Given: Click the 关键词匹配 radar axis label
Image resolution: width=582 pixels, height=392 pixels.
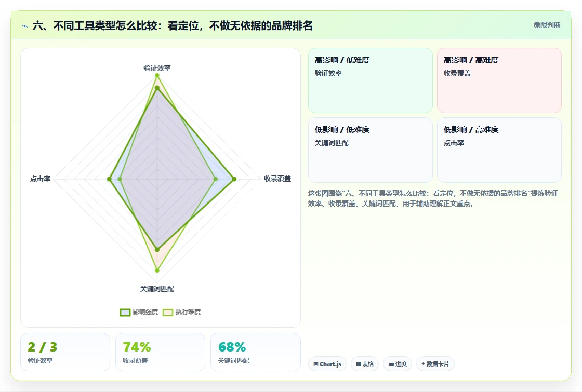Looking at the screenshot, I should point(157,289).
